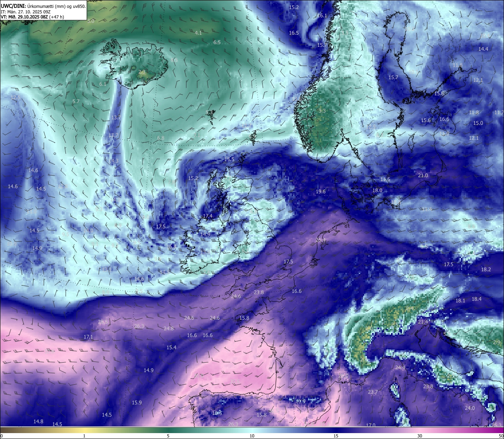Screen dimensions: 504x439
Task: Select the 15.9 value label
Action: click(137, 403)
